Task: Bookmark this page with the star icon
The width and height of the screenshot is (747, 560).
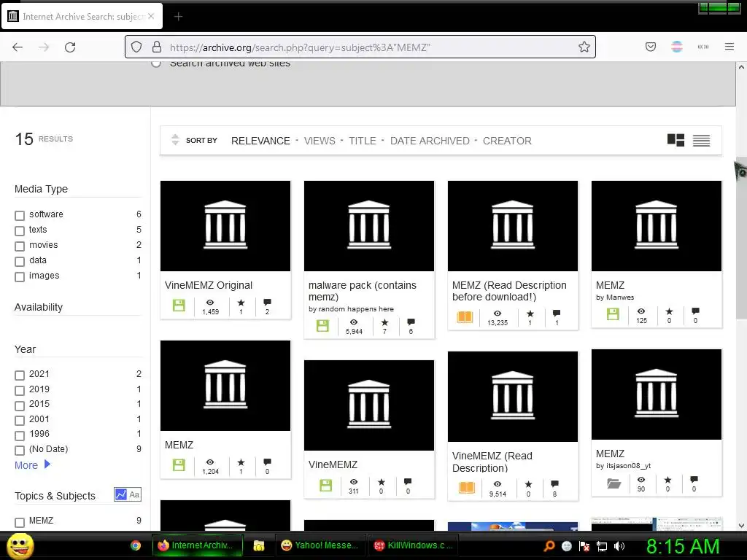Action: pyautogui.click(x=584, y=47)
